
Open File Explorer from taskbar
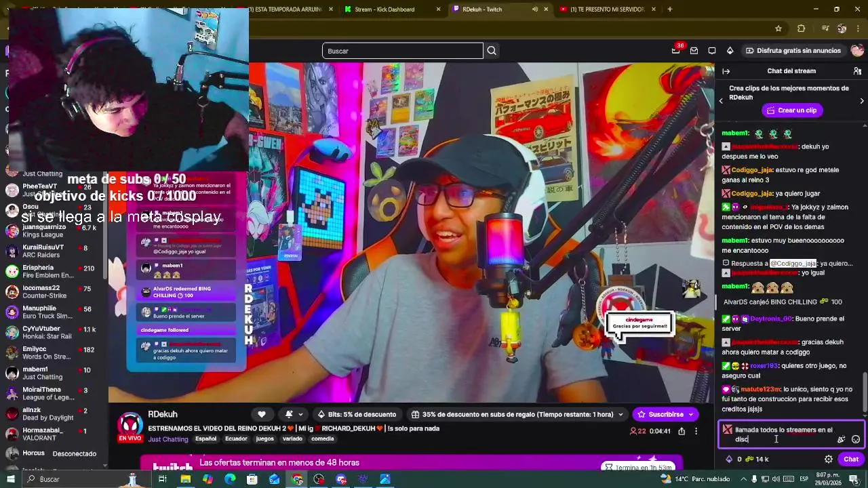185,479
